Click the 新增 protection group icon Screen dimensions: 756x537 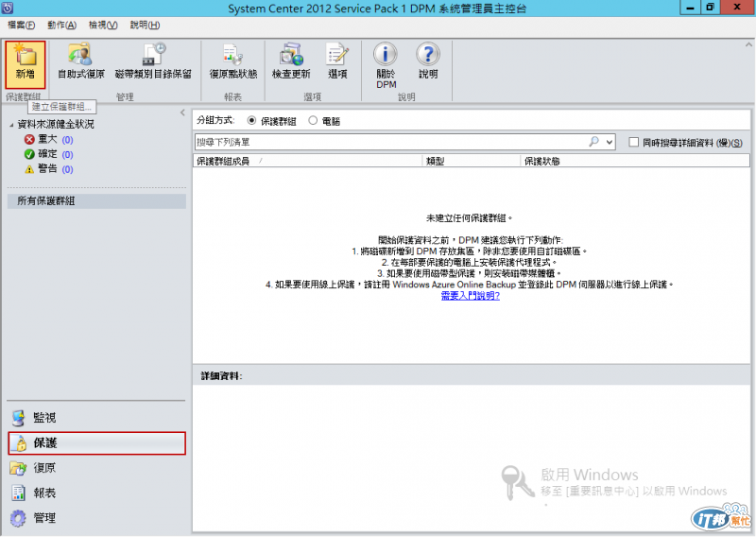point(26,64)
